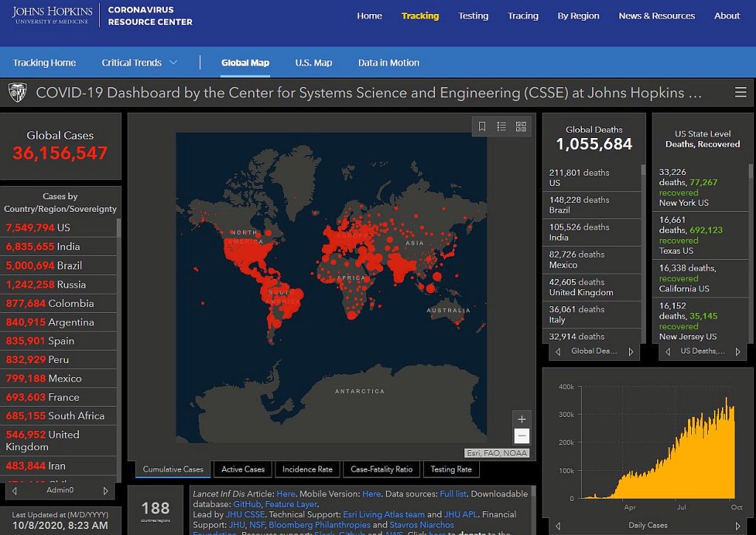Click the Johns Hopkins shield logo
The image size is (756, 535).
18,92
